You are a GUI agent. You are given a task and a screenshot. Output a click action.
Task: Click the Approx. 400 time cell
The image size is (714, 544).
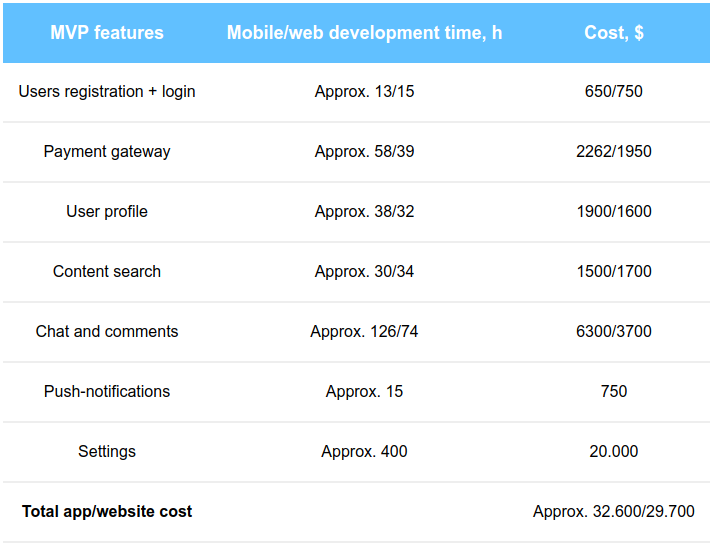(364, 452)
